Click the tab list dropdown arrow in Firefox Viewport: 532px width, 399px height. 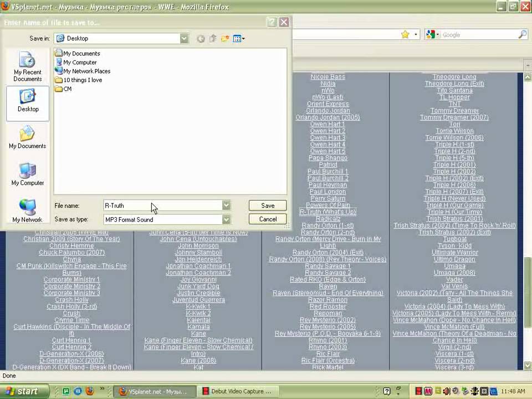tap(528, 64)
